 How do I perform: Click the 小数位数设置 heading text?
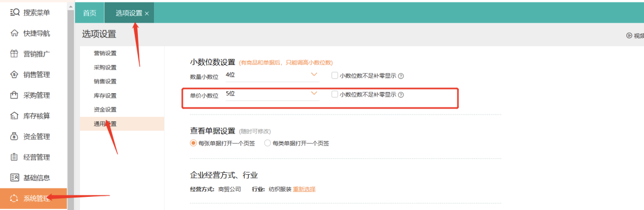coord(212,62)
